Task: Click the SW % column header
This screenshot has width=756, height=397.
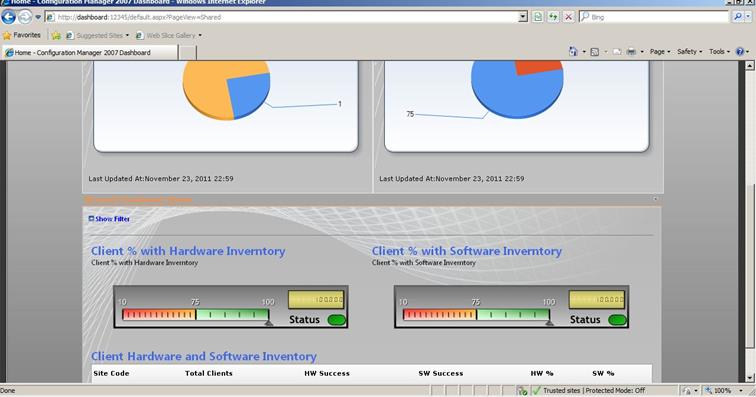Action: tap(603, 373)
